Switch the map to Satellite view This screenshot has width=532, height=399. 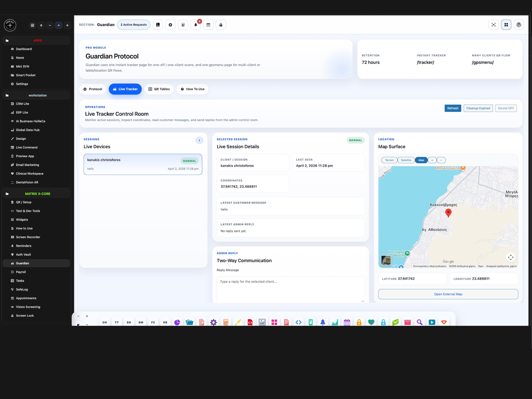click(406, 160)
